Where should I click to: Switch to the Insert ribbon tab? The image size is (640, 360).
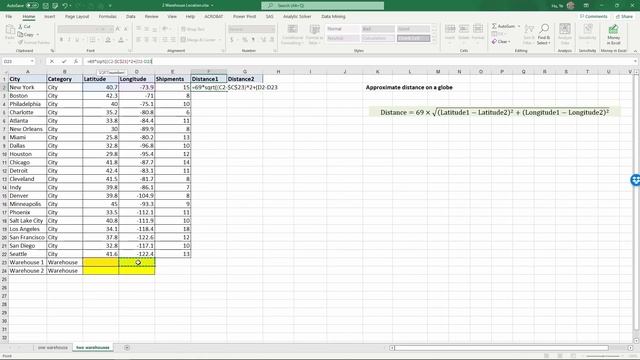49,16
